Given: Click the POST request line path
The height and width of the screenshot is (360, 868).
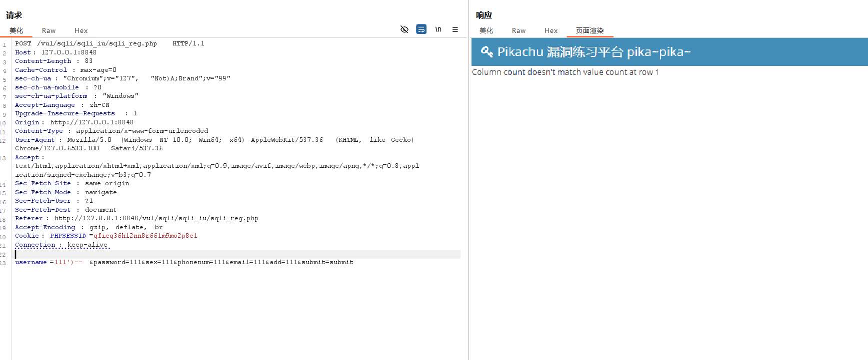Looking at the screenshot, I should pos(97,43).
